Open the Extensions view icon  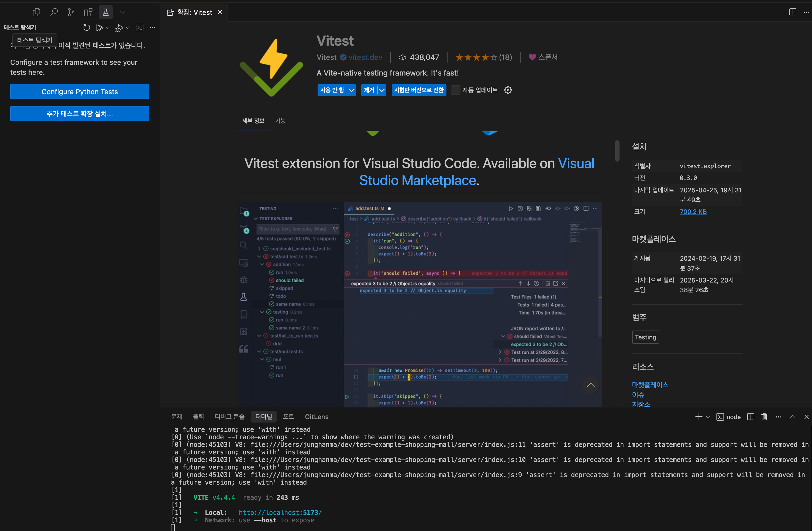point(88,12)
